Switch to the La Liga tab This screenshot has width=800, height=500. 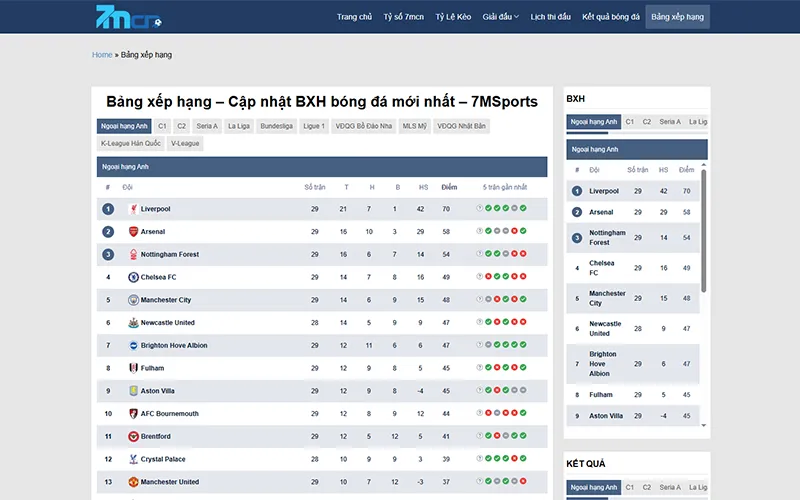coord(238,126)
